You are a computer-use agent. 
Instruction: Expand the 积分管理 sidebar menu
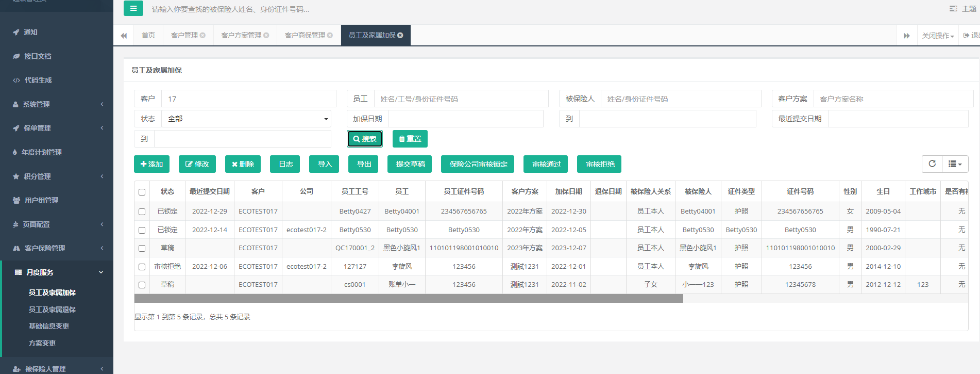pos(57,176)
